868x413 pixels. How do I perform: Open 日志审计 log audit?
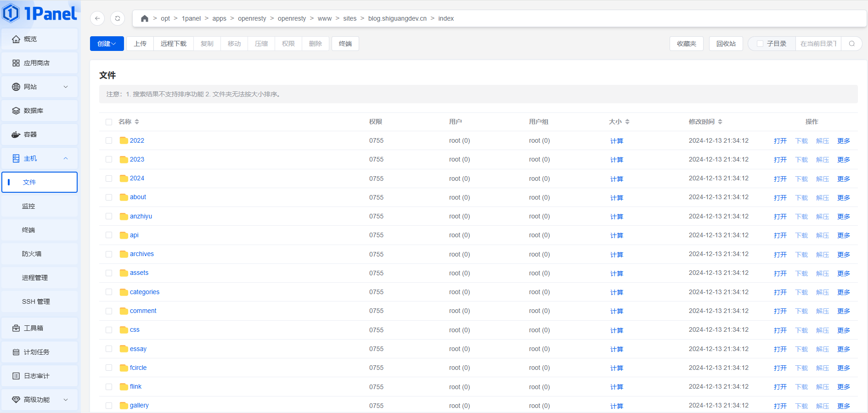coord(39,376)
